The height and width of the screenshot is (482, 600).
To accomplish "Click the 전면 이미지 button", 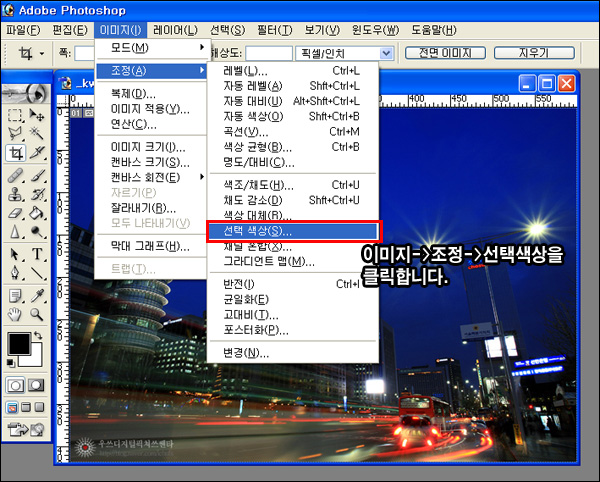I will (445, 53).
